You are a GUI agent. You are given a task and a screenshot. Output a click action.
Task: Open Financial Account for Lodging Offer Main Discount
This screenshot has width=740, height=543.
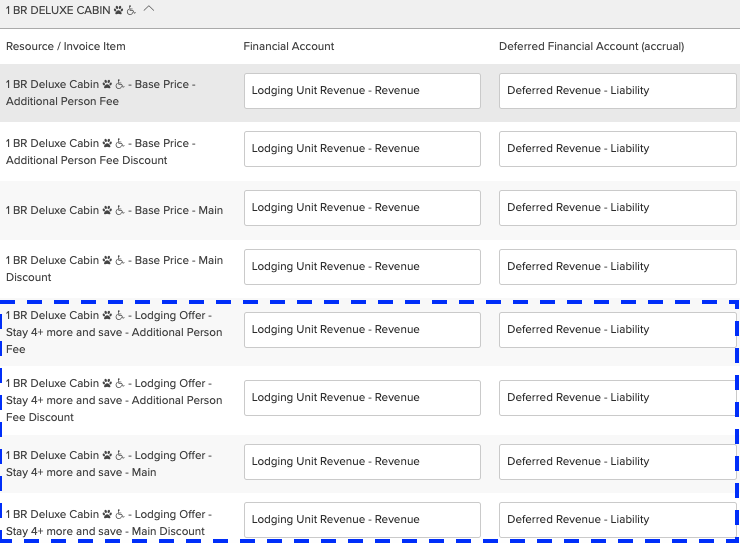362,520
